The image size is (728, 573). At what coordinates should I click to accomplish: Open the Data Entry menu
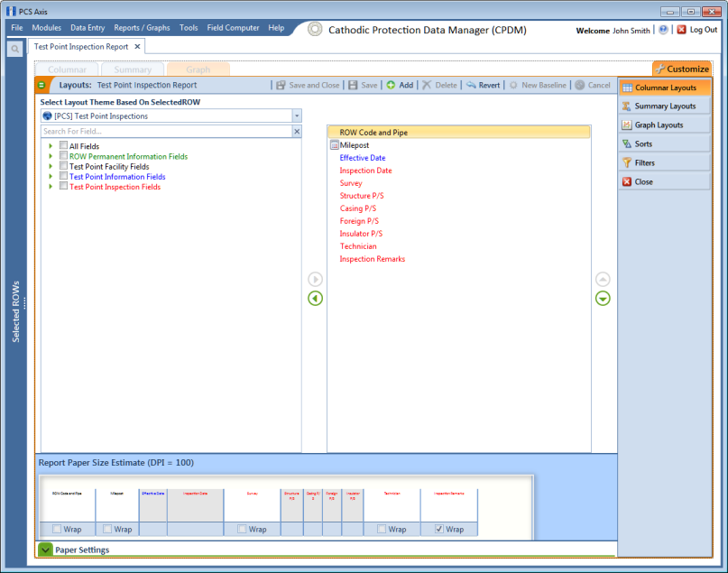(88, 28)
